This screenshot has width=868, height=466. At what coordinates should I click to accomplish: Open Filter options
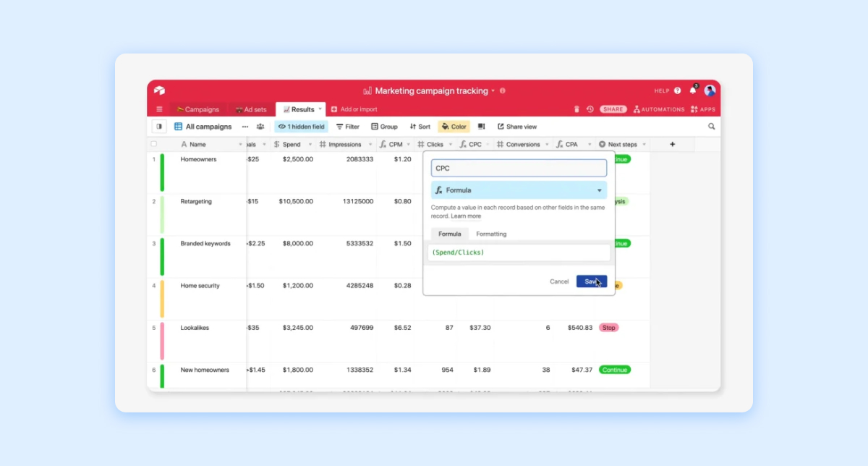click(x=348, y=127)
